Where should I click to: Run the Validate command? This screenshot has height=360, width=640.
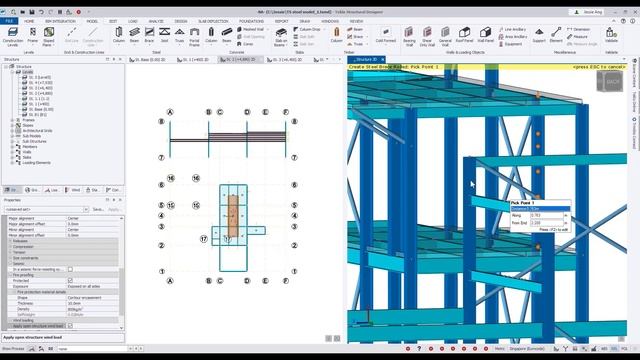pyautogui.click(x=611, y=35)
